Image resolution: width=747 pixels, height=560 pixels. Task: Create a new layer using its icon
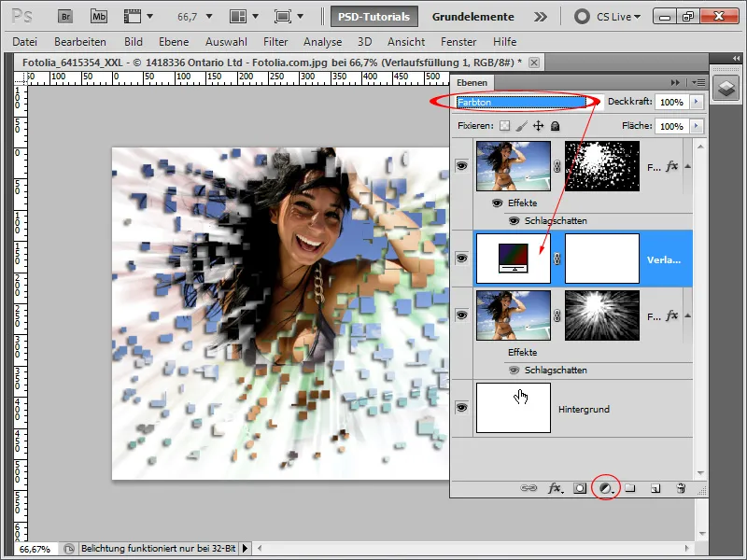[x=654, y=487]
